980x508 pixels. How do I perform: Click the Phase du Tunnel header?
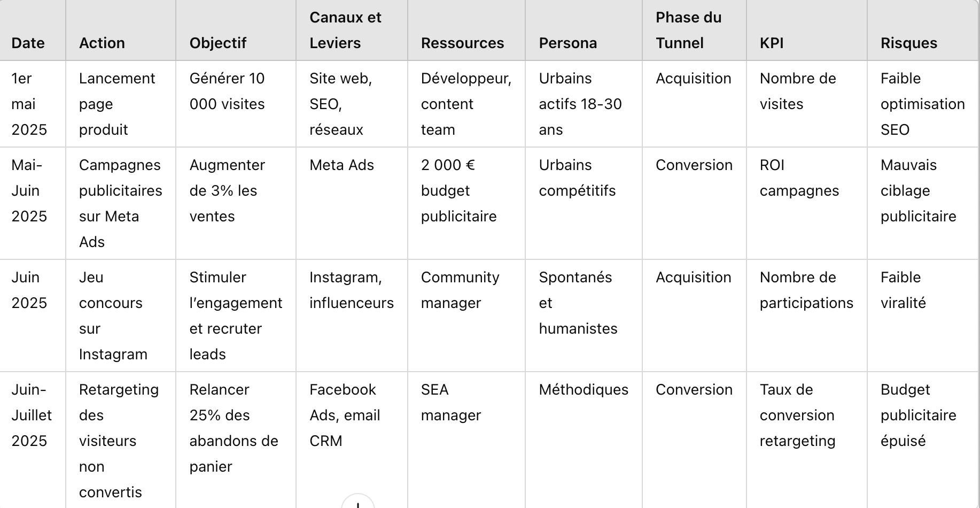tap(688, 30)
